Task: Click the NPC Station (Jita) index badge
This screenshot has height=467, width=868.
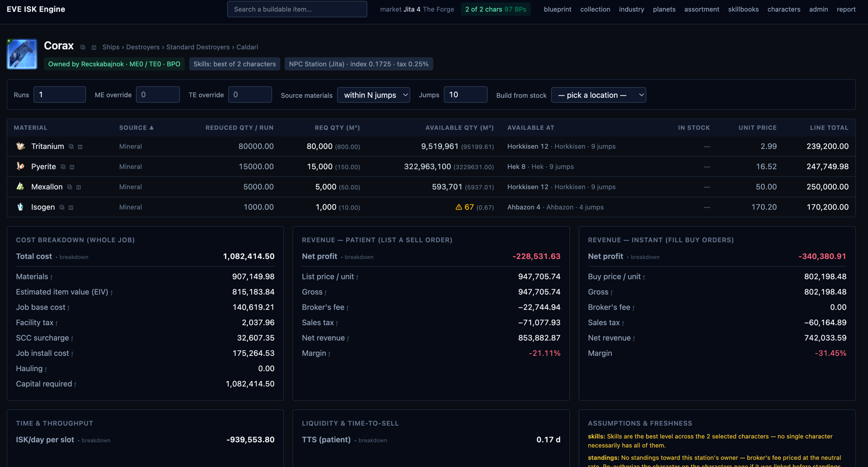Action: [x=358, y=64]
